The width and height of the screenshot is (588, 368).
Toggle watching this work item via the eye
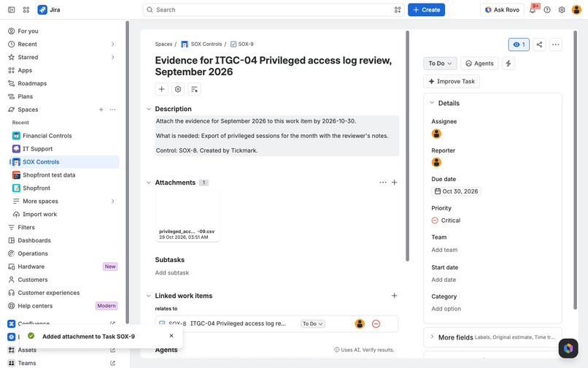(519, 45)
